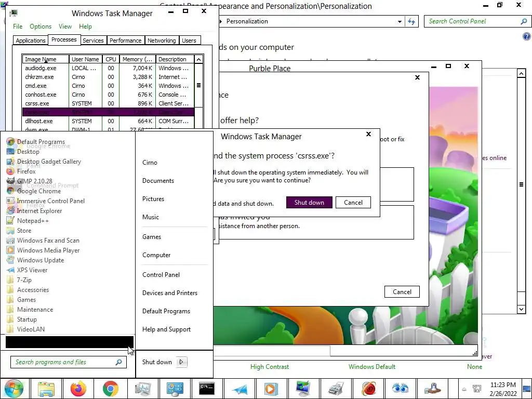The width and height of the screenshot is (532, 399).
Task: Open the Control Panel address bar dropdown
Action: click(400, 22)
